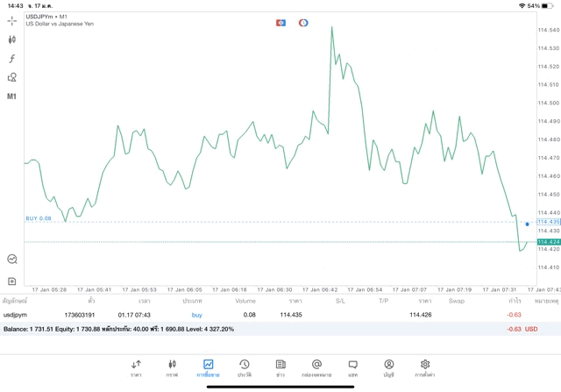
Task: Tap the Balance and Equity summary line
Action: pos(118,329)
